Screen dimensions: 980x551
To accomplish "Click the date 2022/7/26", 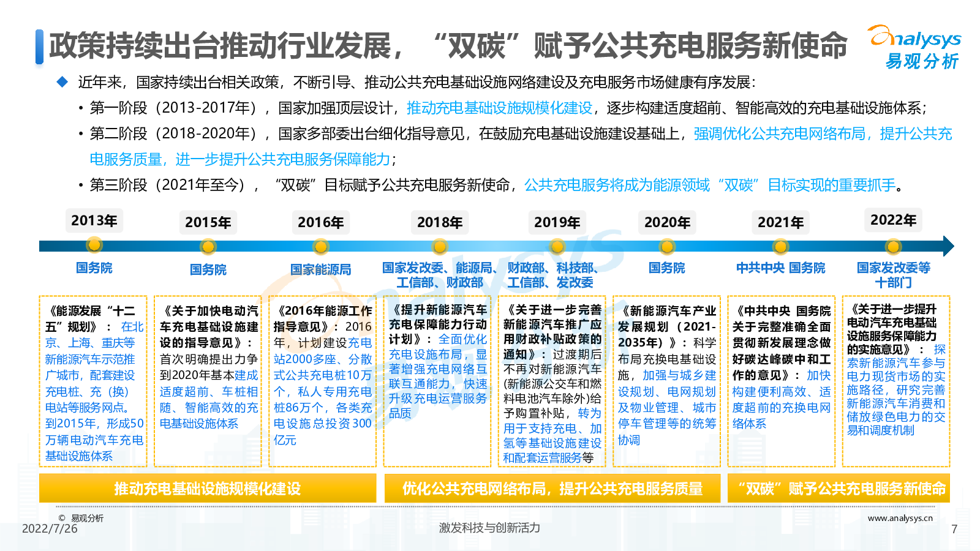I will (50, 529).
